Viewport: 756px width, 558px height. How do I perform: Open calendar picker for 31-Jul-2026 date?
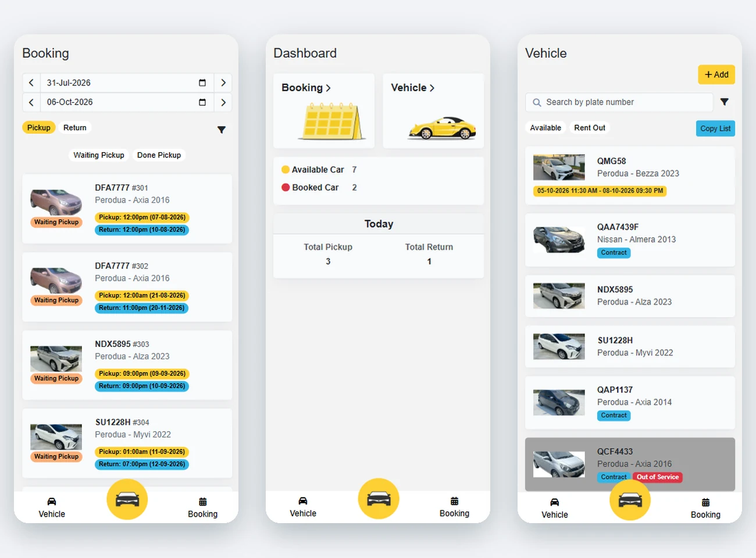tap(202, 83)
